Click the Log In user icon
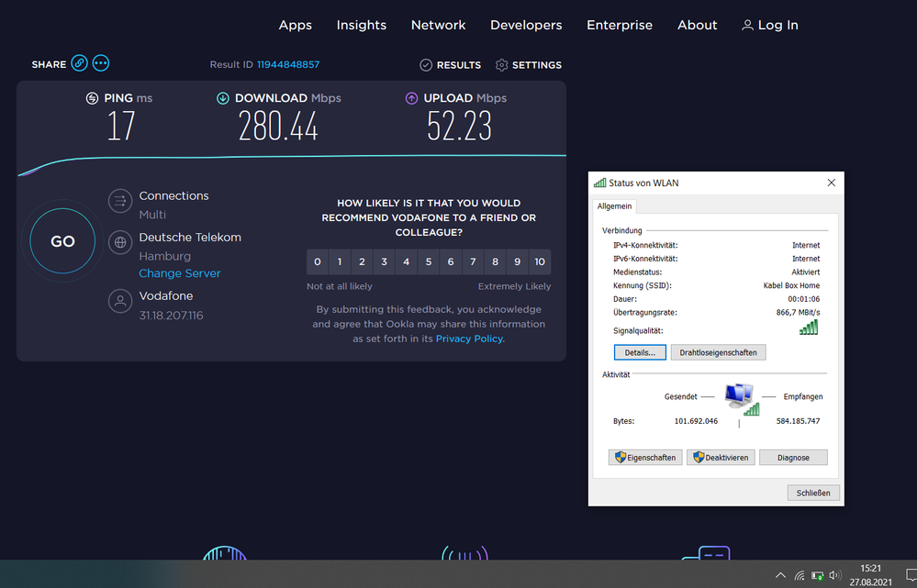 [747, 26]
